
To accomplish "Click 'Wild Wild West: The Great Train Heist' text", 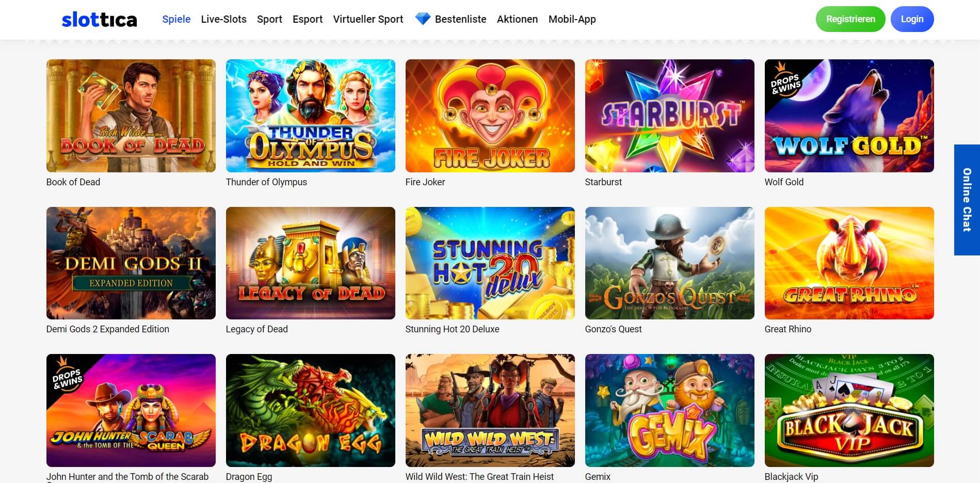I will click(479, 477).
